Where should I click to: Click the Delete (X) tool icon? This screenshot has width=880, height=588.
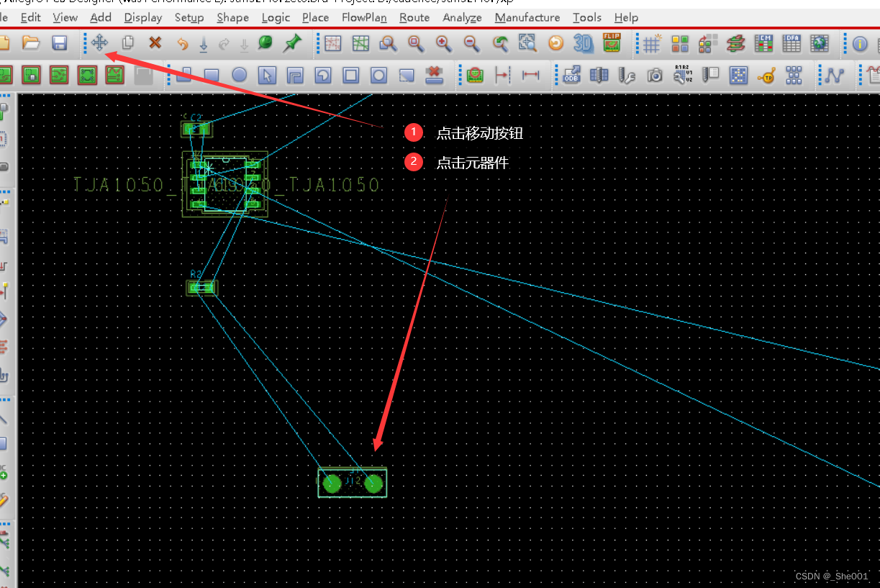tap(155, 43)
